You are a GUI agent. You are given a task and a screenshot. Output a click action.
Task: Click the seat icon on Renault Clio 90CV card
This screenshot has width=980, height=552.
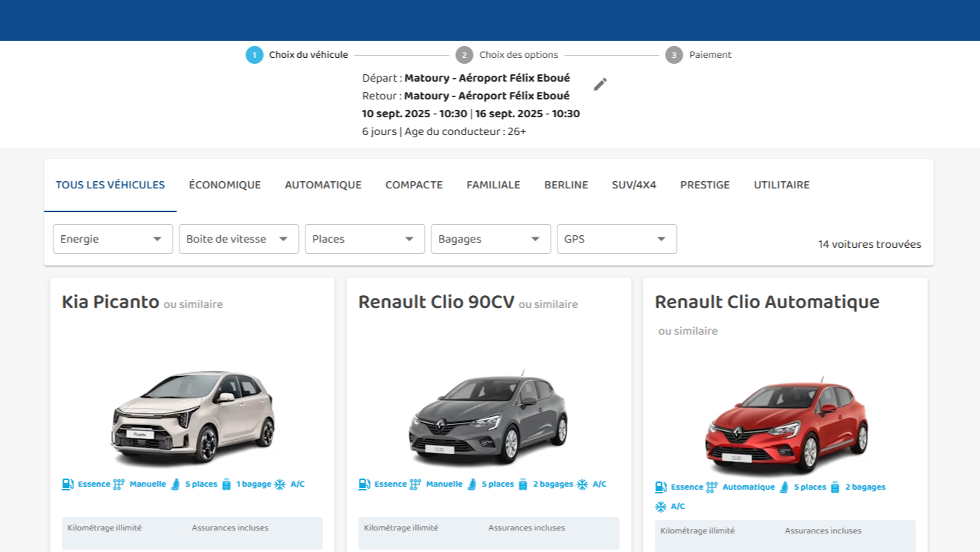pyautogui.click(x=472, y=484)
